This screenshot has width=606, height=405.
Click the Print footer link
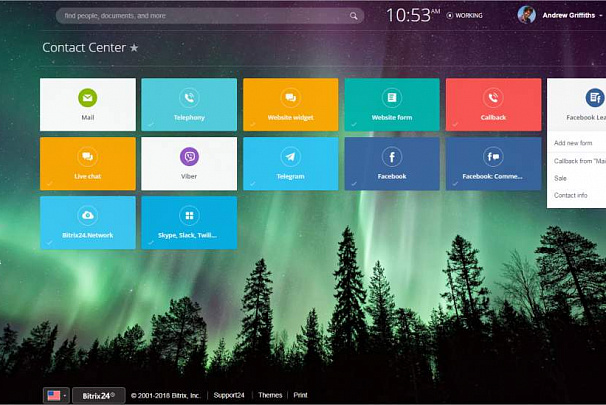[x=300, y=395]
